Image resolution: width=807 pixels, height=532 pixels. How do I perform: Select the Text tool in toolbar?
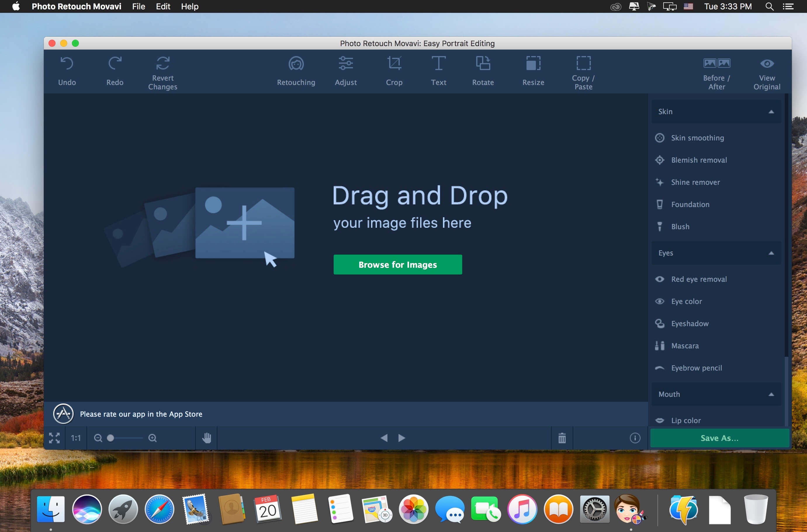(438, 71)
